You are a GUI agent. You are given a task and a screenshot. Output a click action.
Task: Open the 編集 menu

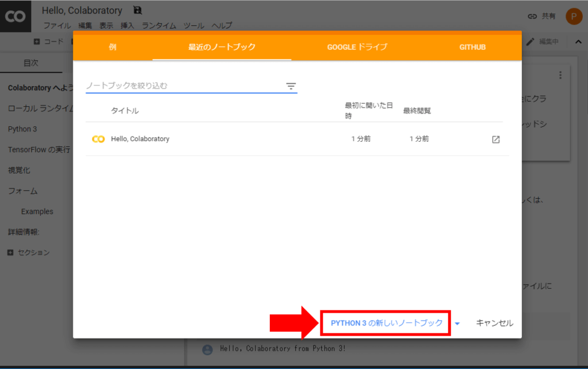(85, 25)
